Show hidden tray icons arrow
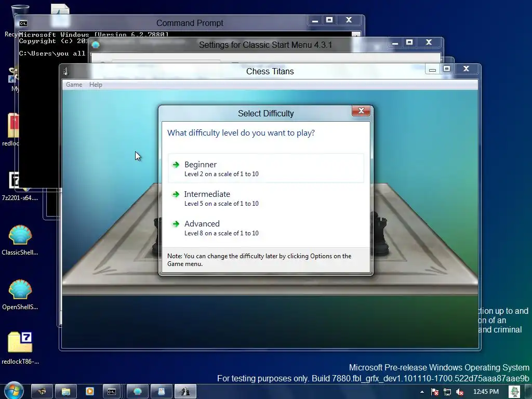This screenshot has width=532, height=399. tap(422, 392)
